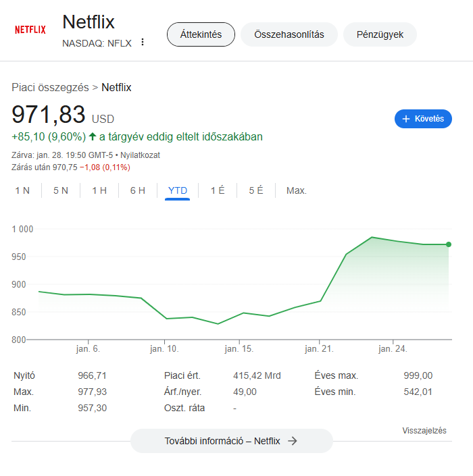The height and width of the screenshot is (476, 473).
Task: Open the Pénzügyek tab
Action: [380, 34]
